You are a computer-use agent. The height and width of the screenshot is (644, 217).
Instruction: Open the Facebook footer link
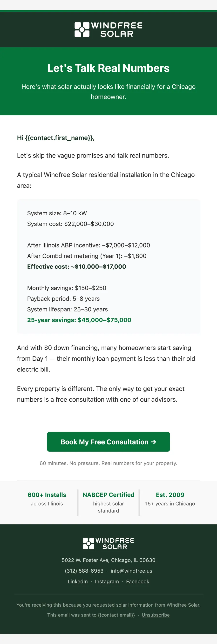137,582
